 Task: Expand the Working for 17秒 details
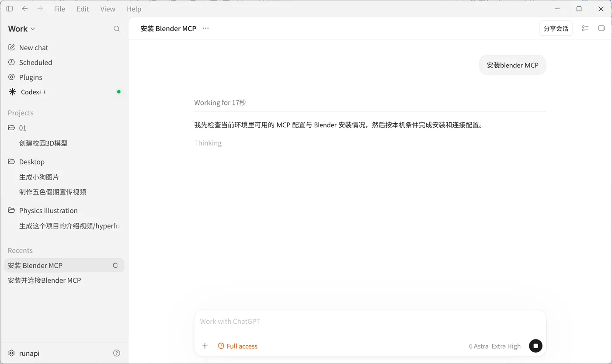(220, 103)
